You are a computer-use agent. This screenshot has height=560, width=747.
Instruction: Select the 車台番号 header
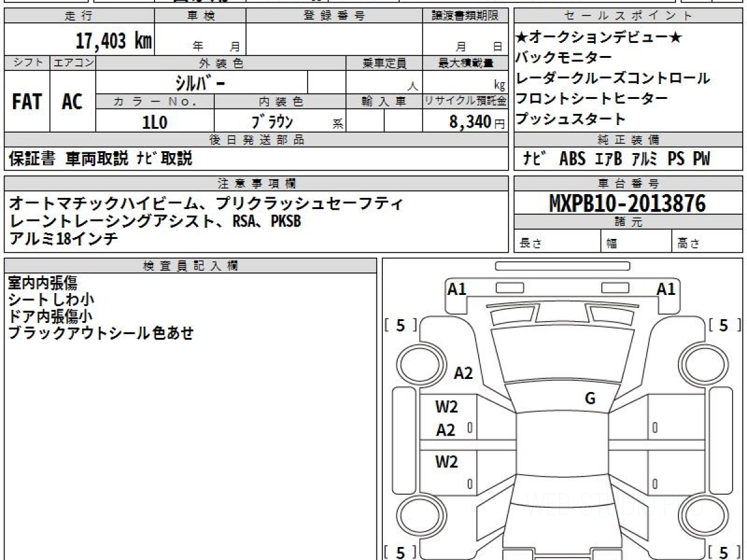(x=628, y=184)
